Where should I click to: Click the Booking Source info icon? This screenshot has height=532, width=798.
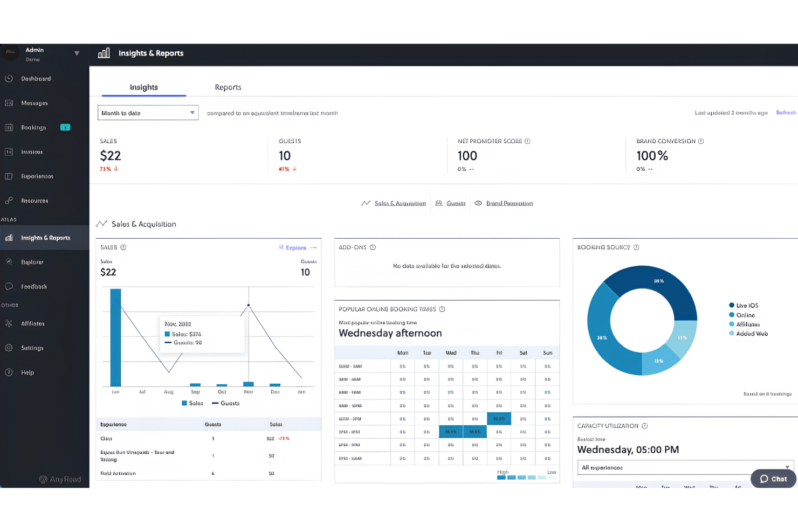(x=636, y=247)
